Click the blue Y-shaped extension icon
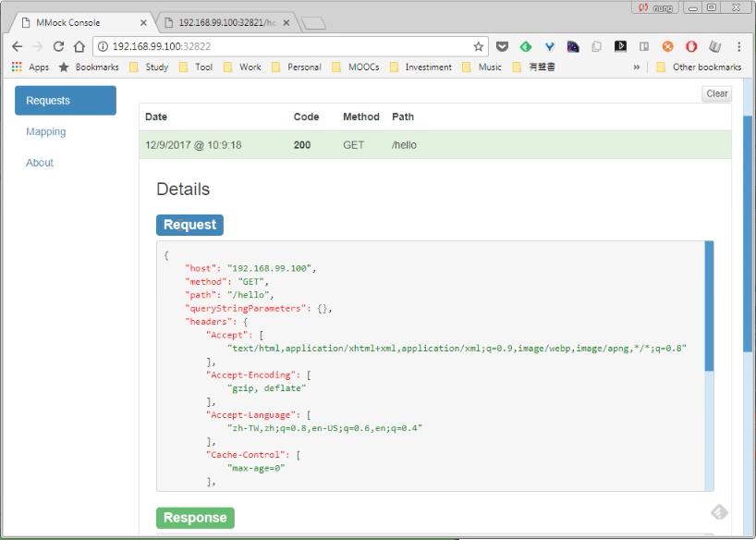Image resolution: width=756 pixels, height=540 pixels. [x=549, y=46]
